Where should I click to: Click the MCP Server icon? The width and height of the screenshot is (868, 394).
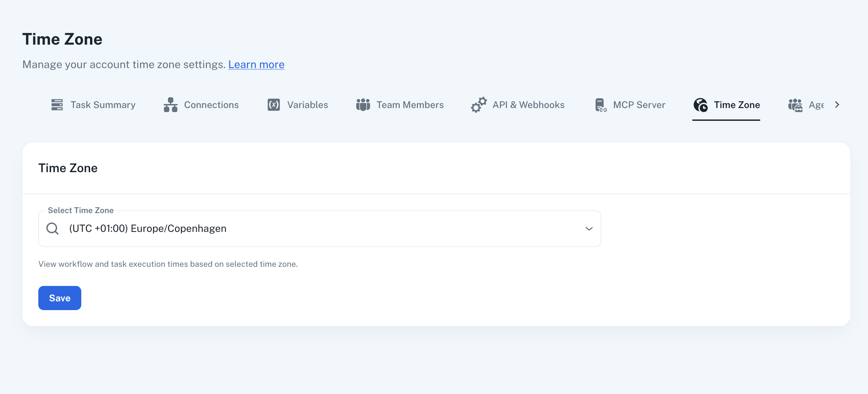[x=601, y=105]
